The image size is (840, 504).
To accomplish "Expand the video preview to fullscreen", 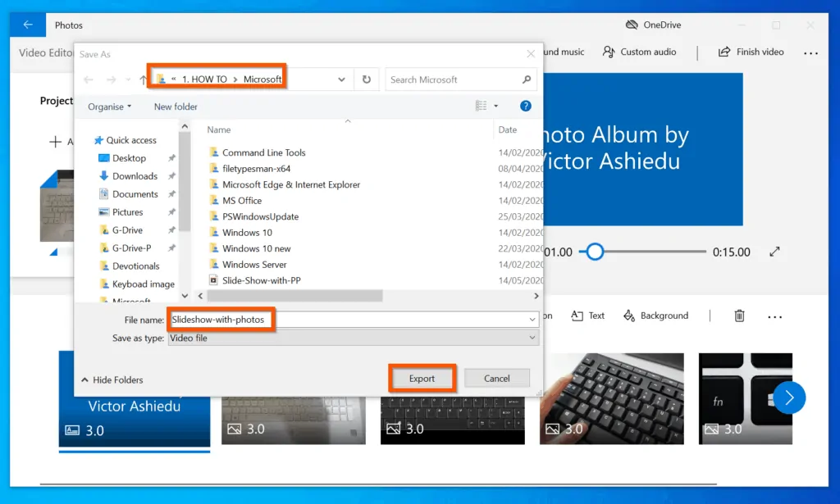I will click(x=774, y=252).
